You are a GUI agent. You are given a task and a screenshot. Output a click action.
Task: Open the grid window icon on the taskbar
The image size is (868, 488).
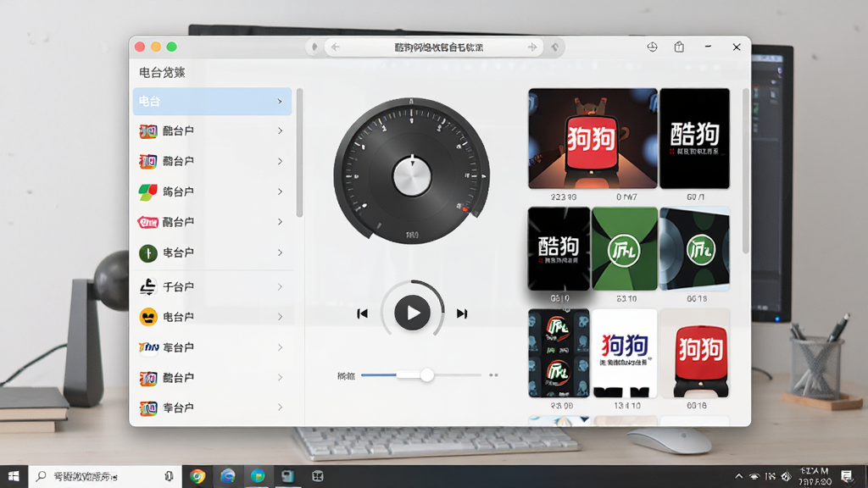[x=317, y=476]
